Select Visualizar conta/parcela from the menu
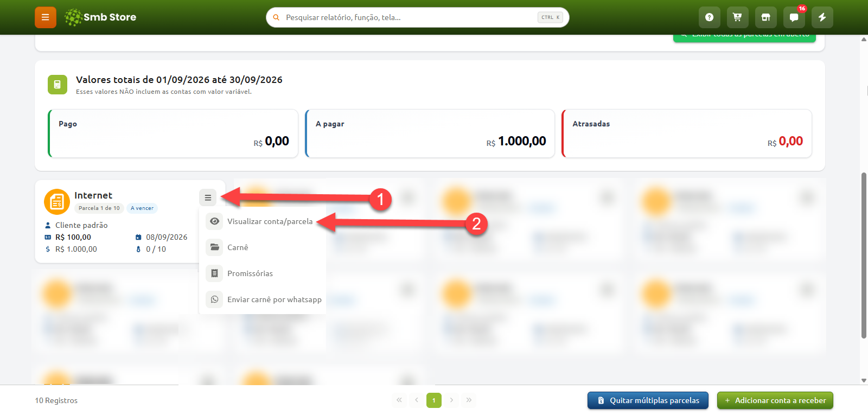 (270, 221)
